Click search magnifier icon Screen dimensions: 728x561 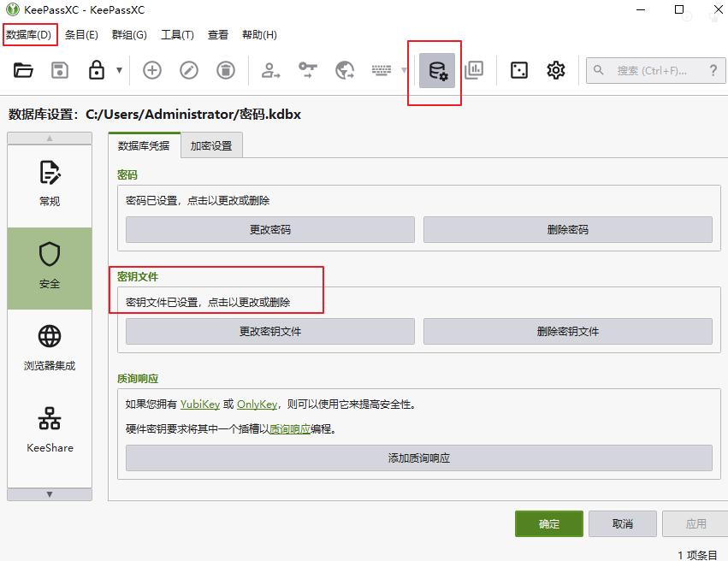599,70
